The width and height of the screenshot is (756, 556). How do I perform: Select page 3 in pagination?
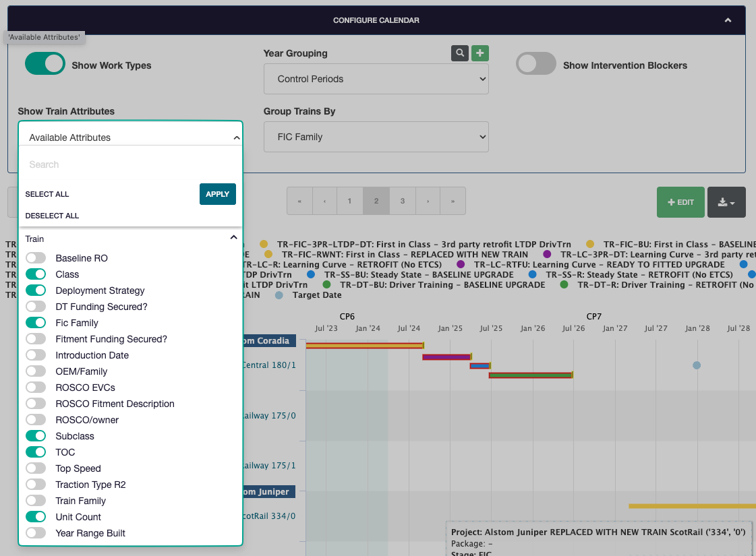[x=403, y=202]
